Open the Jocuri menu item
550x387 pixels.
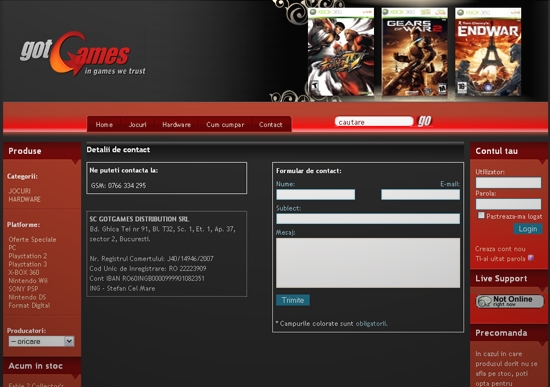tap(138, 125)
